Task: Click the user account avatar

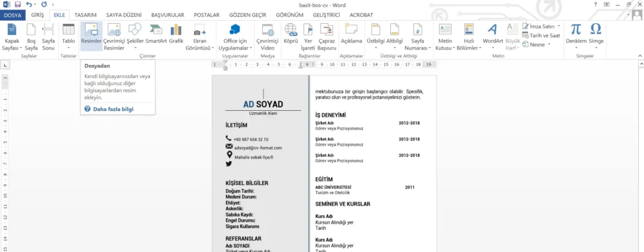Action: coord(637,15)
